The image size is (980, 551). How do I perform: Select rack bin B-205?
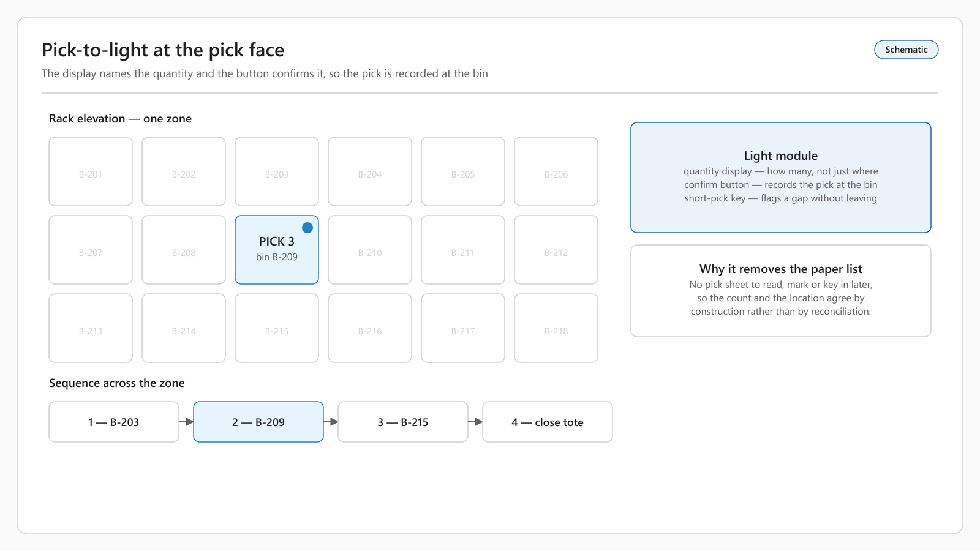coord(463,171)
